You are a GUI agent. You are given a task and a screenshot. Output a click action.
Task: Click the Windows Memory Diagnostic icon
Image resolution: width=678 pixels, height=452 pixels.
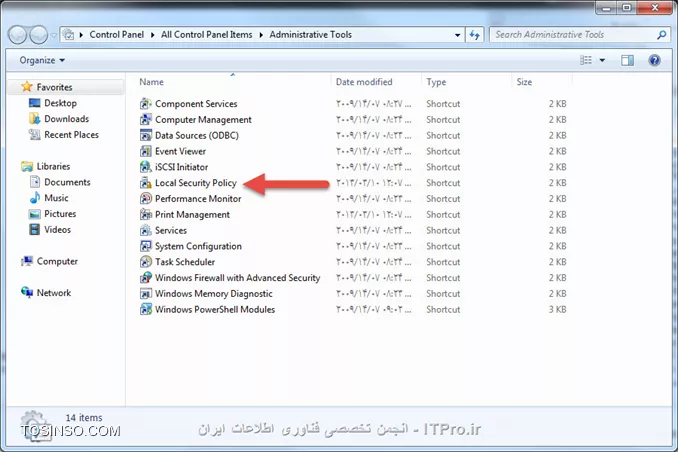click(x=146, y=294)
